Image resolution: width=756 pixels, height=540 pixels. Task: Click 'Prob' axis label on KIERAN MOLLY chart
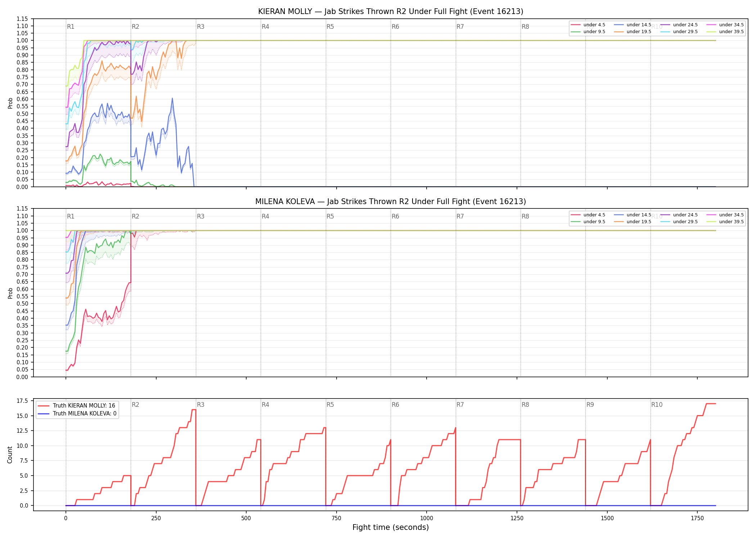pos(10,103)
